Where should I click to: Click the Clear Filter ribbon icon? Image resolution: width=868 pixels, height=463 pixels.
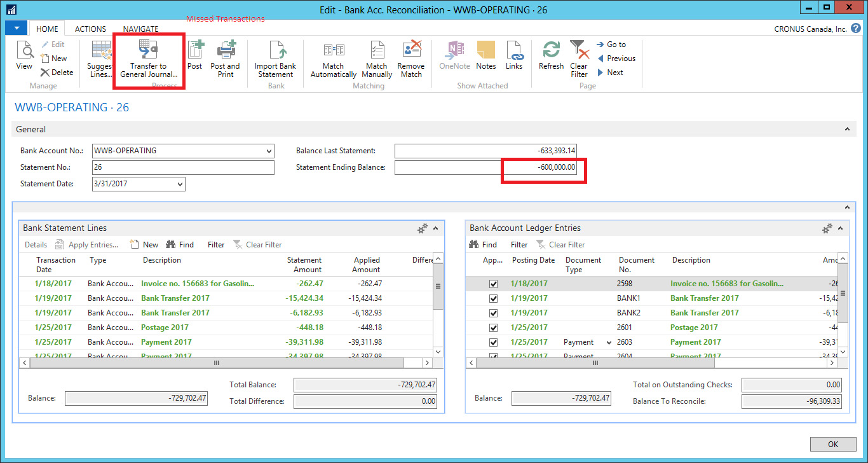pyautogui.click(x=579, y=50)
